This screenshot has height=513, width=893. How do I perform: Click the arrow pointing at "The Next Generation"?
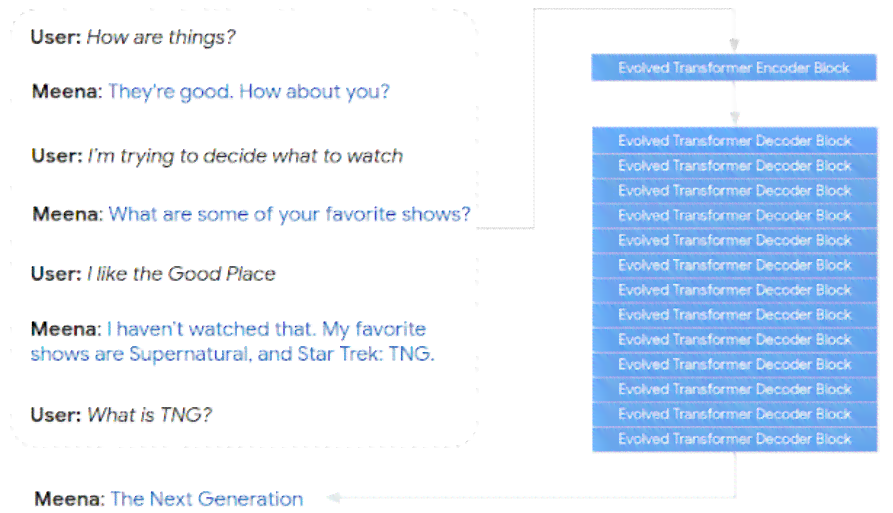coord(334,498)
